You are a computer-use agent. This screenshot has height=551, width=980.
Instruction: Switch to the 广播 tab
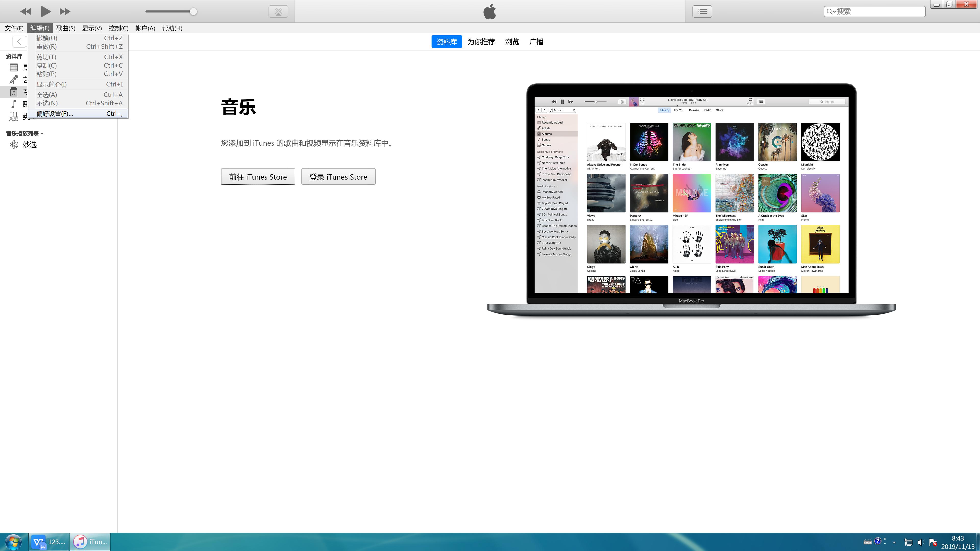pyautogui.click(x=536, y=41)
